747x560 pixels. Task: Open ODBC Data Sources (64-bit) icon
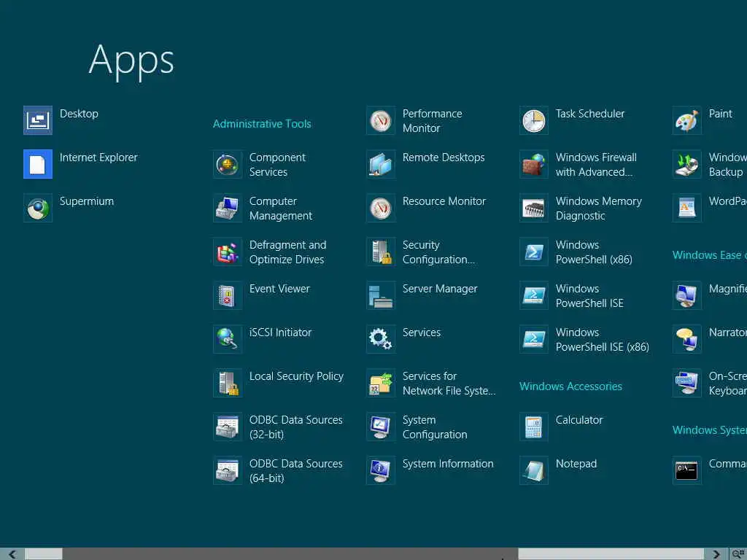(x=228, y=471)
